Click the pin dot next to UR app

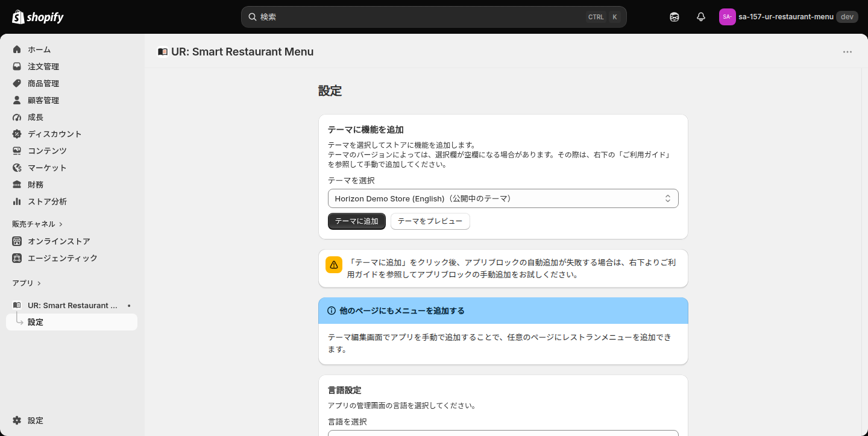point(129,306)
